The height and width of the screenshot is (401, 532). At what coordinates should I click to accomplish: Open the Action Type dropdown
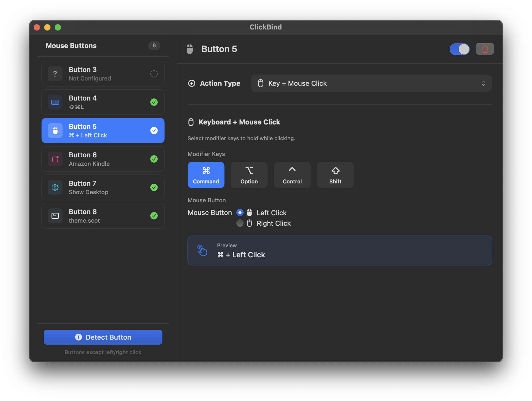click(371, 83)
